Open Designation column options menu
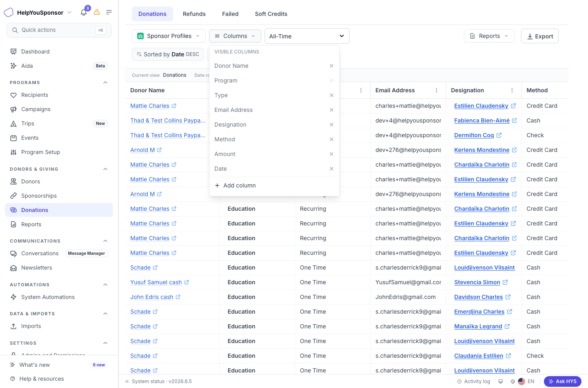 click(512, 90)
